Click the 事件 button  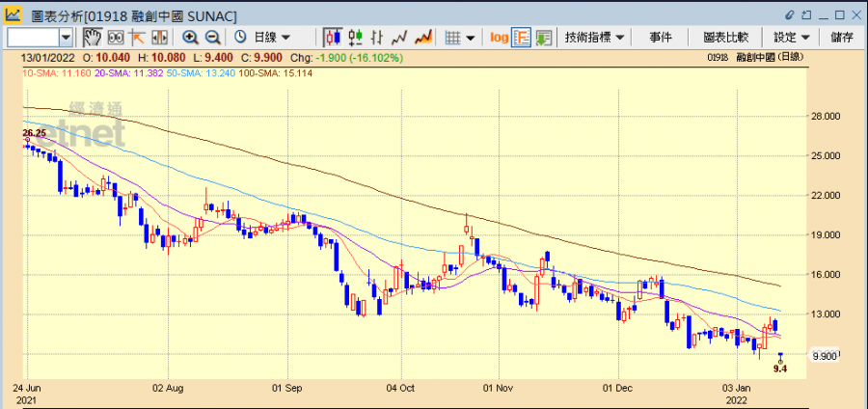(x=661, y=37)
